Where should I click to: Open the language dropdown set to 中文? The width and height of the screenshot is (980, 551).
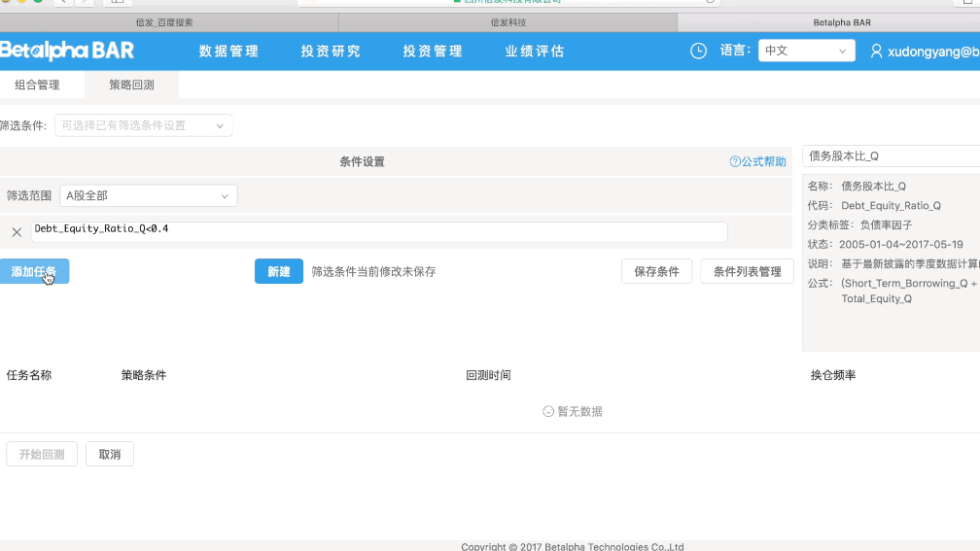806,51
